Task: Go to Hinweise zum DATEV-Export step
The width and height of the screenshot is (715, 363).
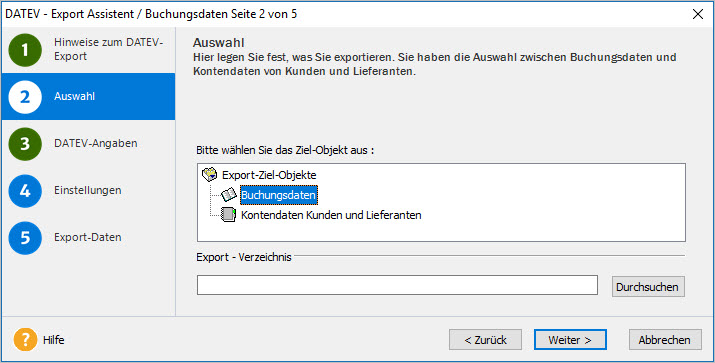Action: coord(109,49)
